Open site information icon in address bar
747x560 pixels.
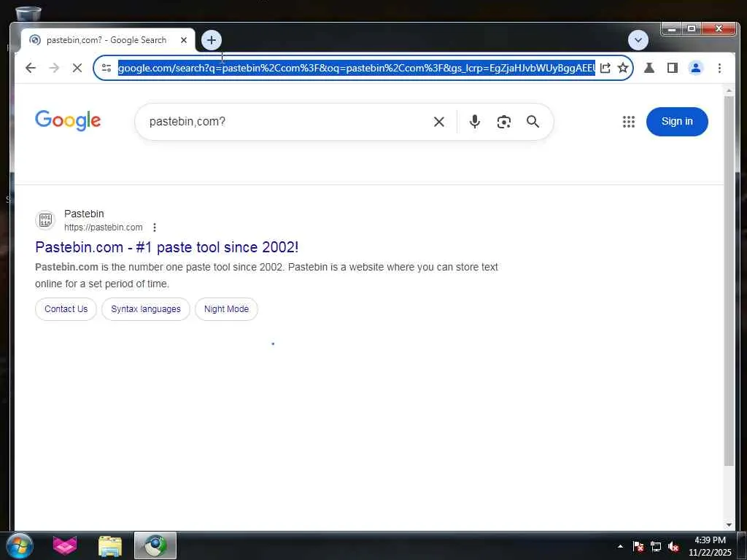107,68
